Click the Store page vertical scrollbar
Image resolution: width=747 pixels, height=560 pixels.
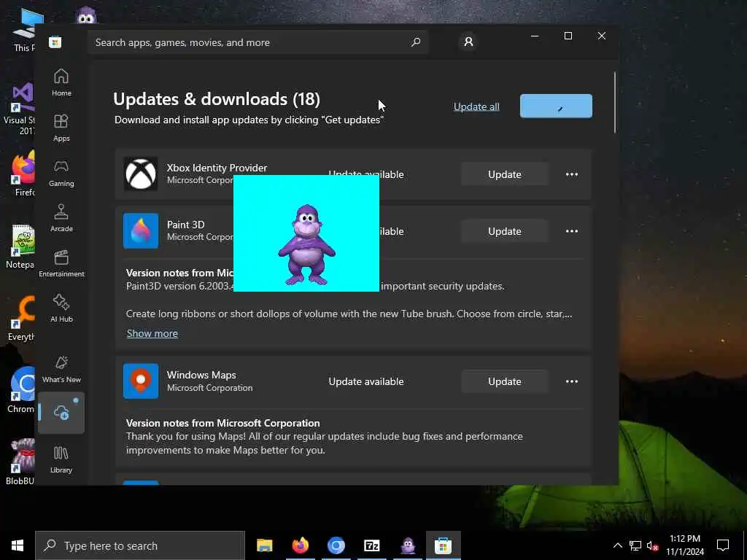click(x=615, y=102)
